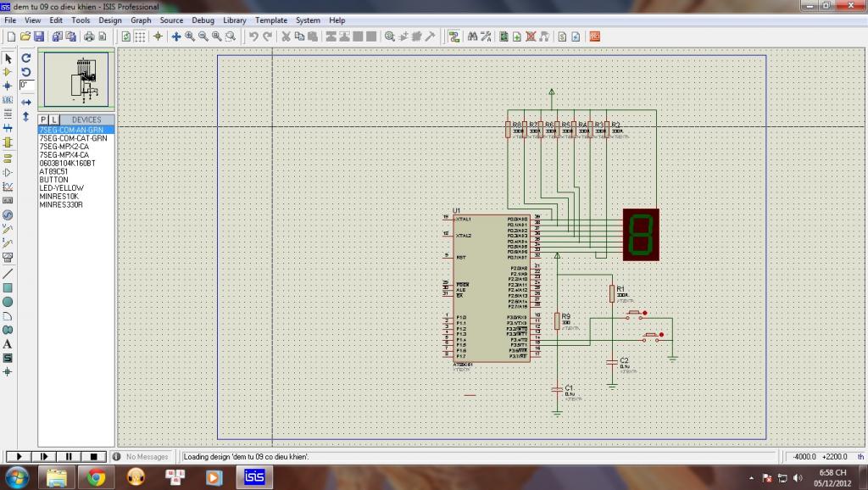Screen dimensions: 868x490
Task: Open the Debug menu
Action: pyautogui.click(x=203, y=19)
